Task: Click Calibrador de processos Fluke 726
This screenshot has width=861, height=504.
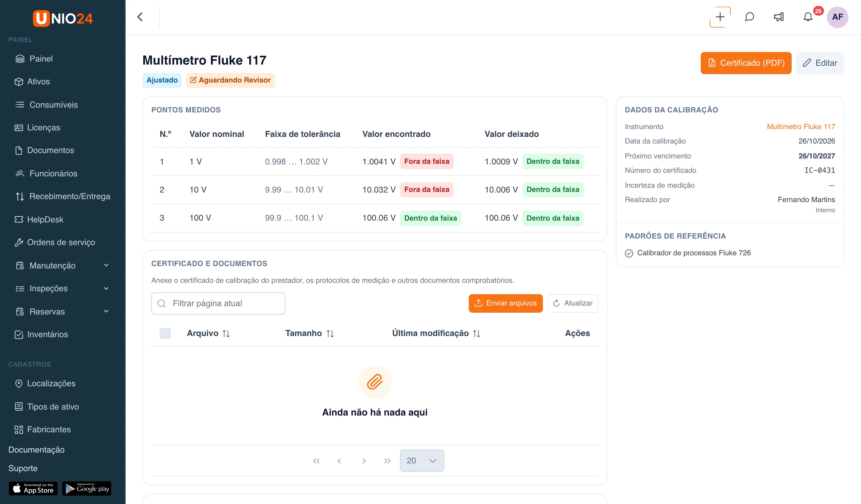Action: coord(694,253)
